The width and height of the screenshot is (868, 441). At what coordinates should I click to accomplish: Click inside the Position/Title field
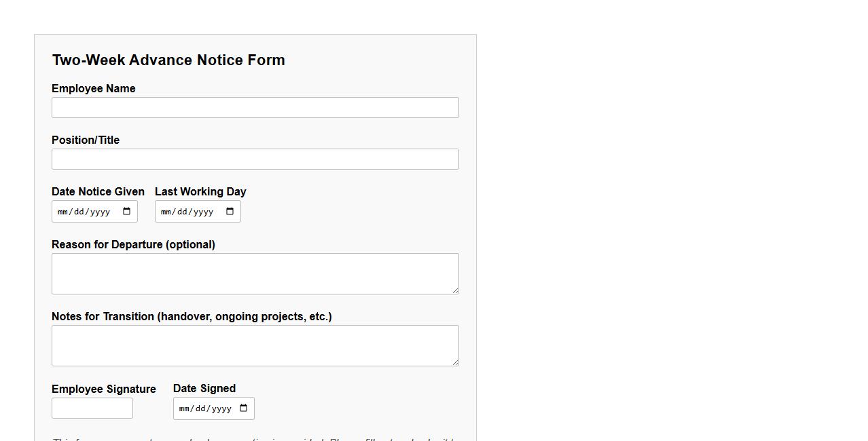pyautogui.click(x=255, y=159)
